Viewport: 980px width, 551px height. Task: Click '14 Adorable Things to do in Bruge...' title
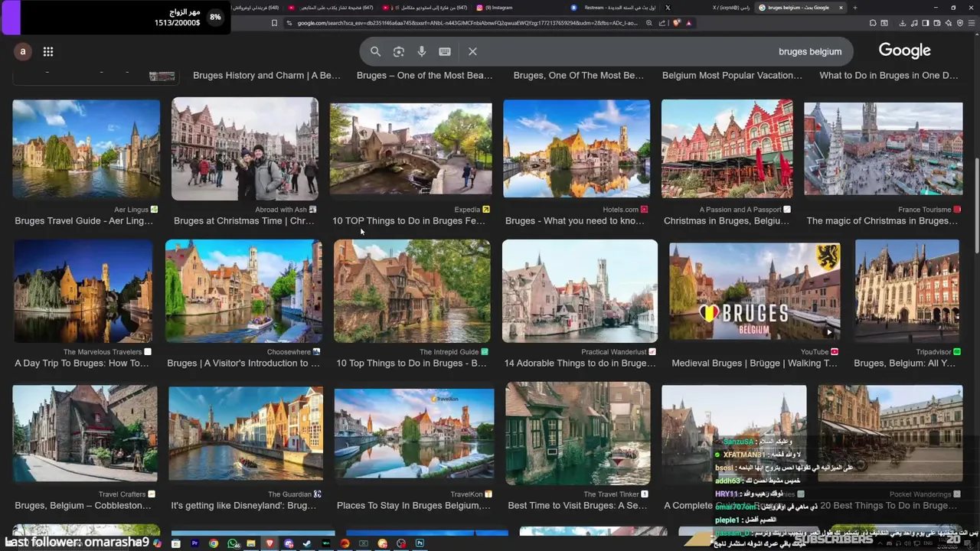coord(580,364)
